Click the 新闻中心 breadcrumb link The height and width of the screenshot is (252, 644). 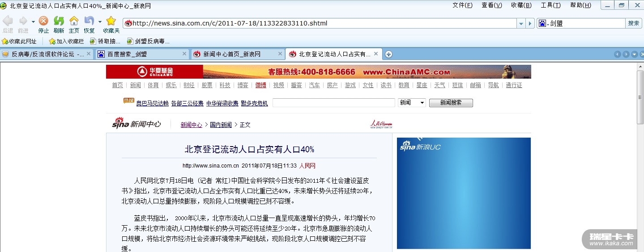coord(192,125)
